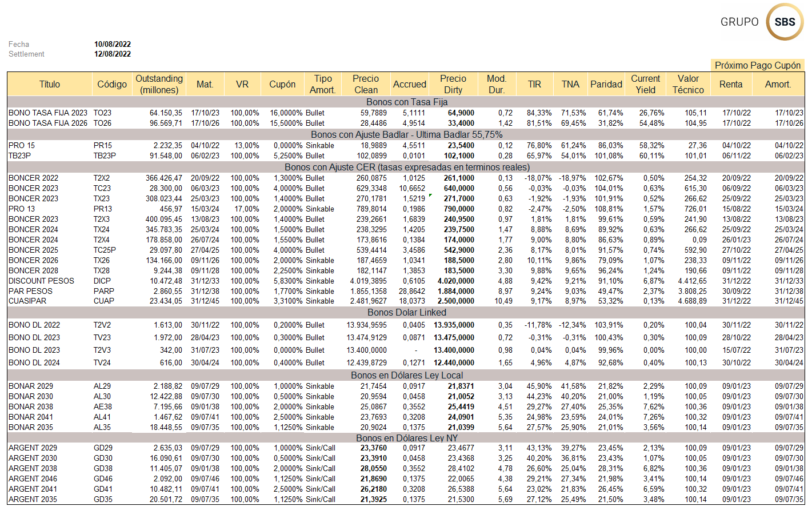Select the BONAR 2029 row title
Viewport: 812px width, 514px height.
[31, 386]
